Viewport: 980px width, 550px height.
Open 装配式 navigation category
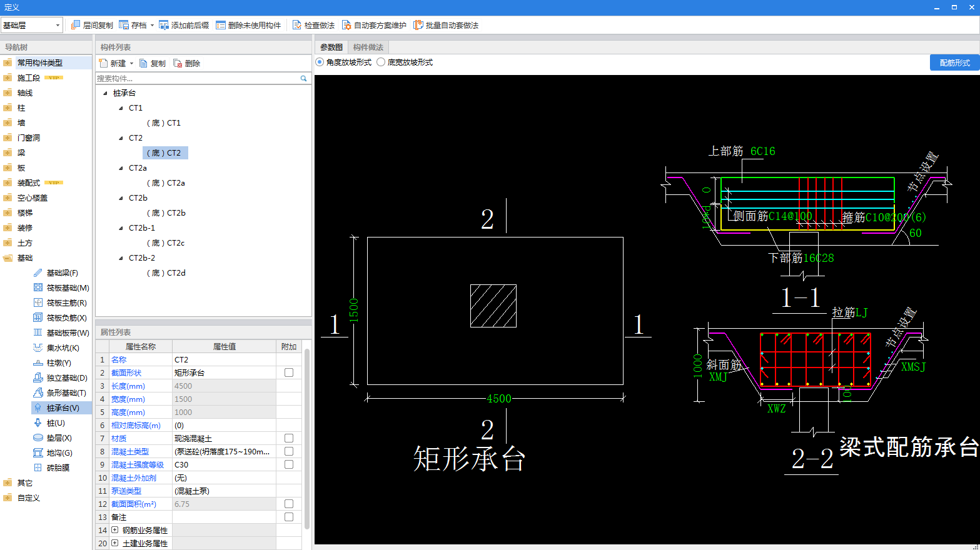point(29,182)
